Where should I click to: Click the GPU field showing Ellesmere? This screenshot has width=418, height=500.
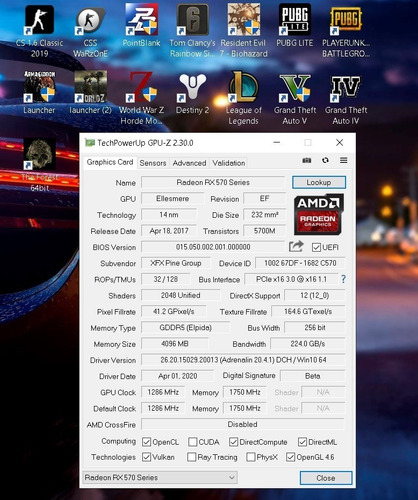(172, 199)
